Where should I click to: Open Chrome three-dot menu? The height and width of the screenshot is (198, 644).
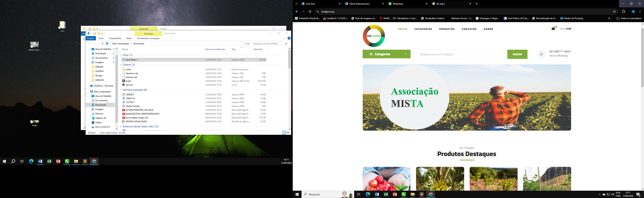tap(640, 12)
